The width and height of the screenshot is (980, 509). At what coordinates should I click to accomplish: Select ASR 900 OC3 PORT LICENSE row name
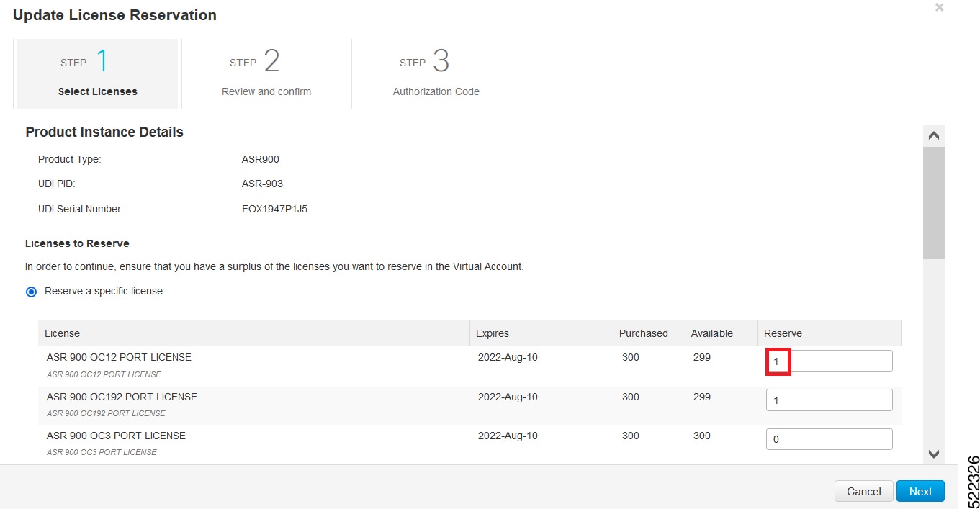pyautogui.click(x=116, y=436)
